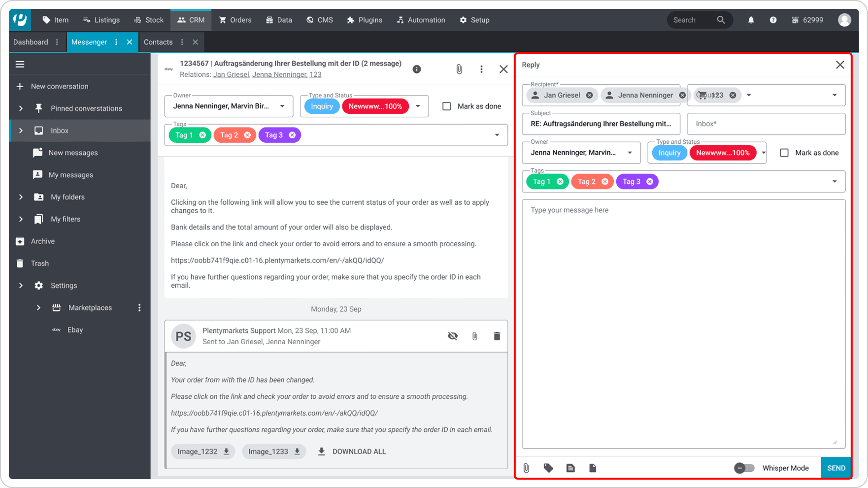
Task: Click the shop ID 62999 icon
Action: tap(795, 20)
